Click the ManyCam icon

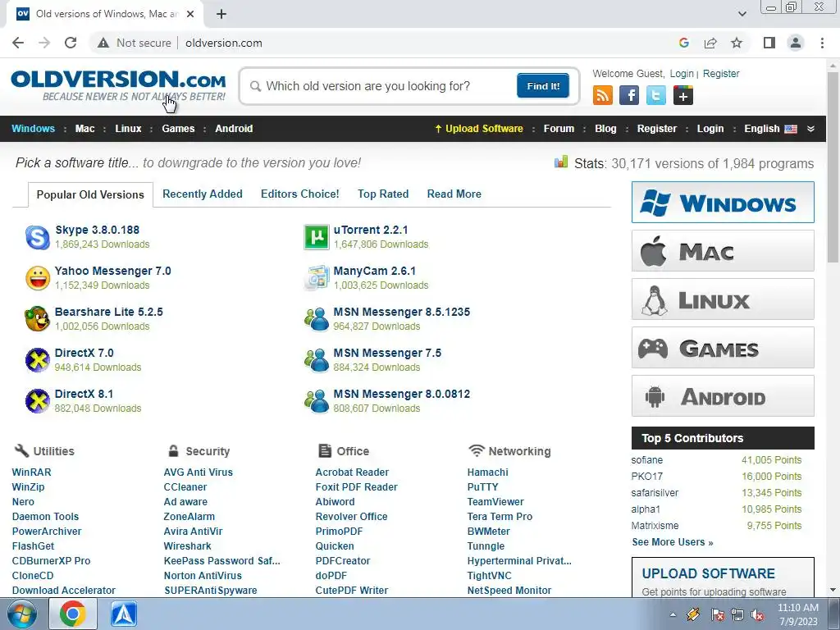point(316,277)
